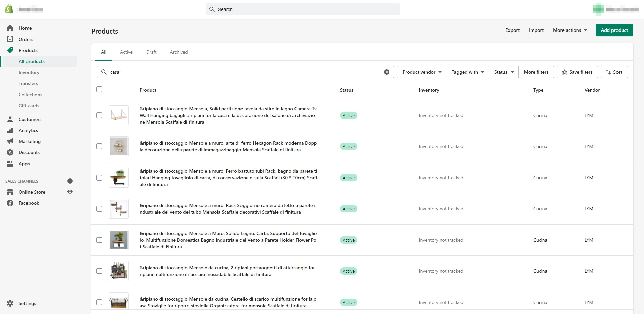Image resolution: width=644 pixels, height=314 pixels.
Task: Switch to the Archived tab
Action: pos(179,52)
